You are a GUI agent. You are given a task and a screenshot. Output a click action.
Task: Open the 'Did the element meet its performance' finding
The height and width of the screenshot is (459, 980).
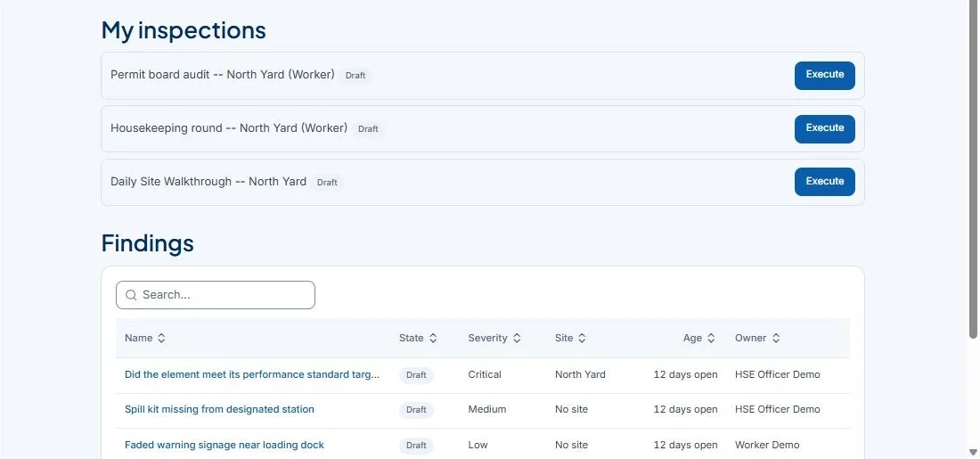coord(252,374)
